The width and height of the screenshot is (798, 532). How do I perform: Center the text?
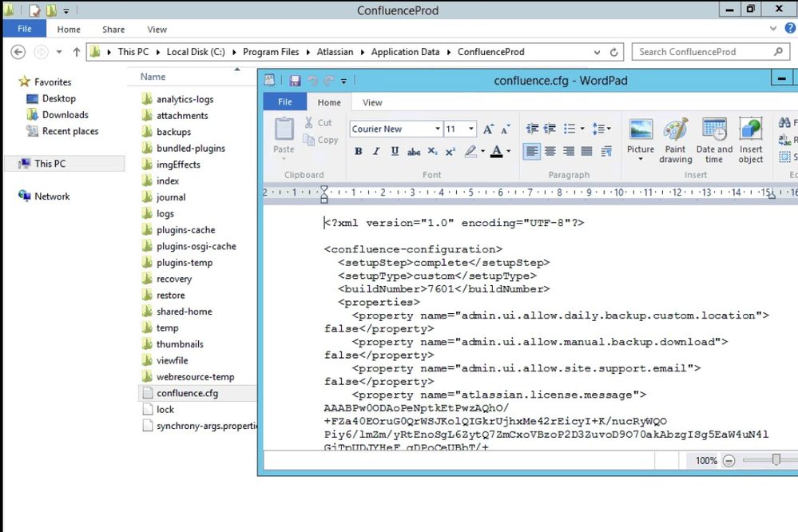(x=550, y=151)
